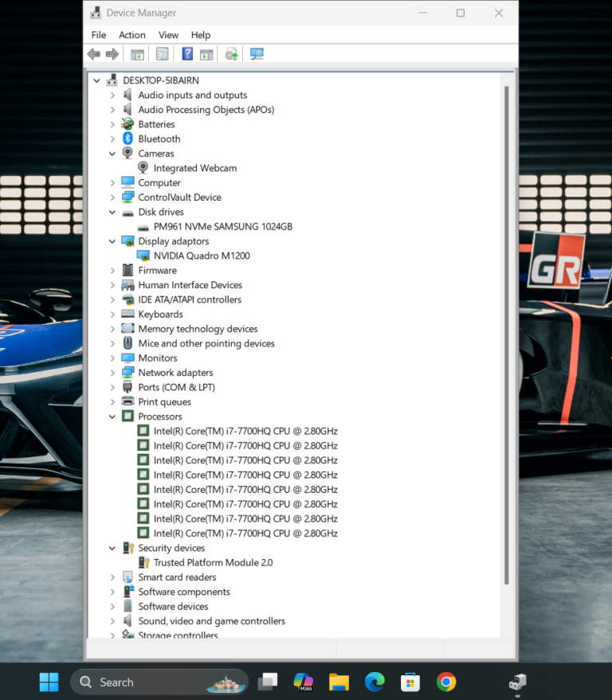Click the Keyboards category icon
Screen dimensions: 612x700
(127, 314)
